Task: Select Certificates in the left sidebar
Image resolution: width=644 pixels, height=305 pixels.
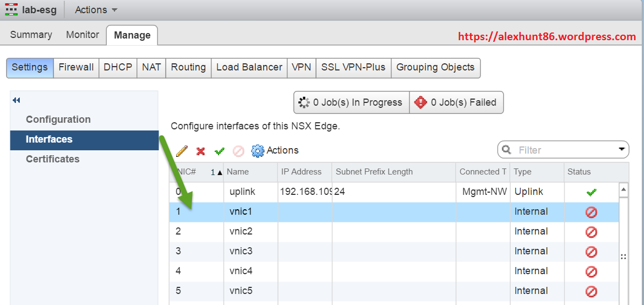Action: (x=52, y=159)
